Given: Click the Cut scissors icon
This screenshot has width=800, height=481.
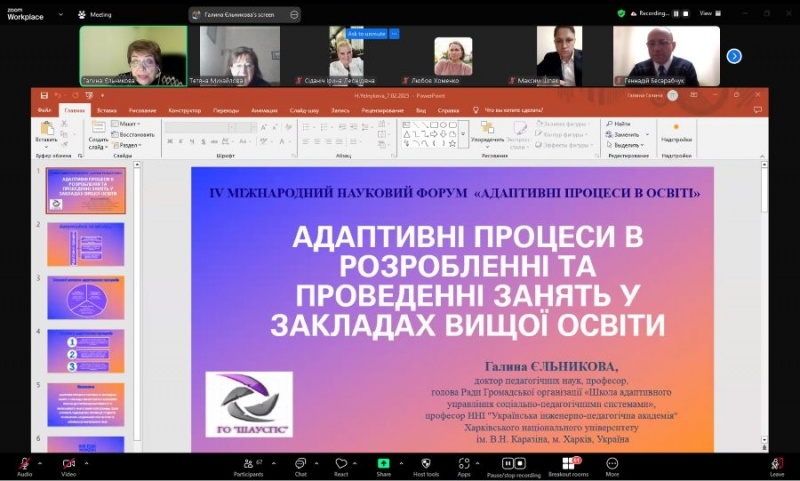Looking at the screenshot, I should point(64,123).
